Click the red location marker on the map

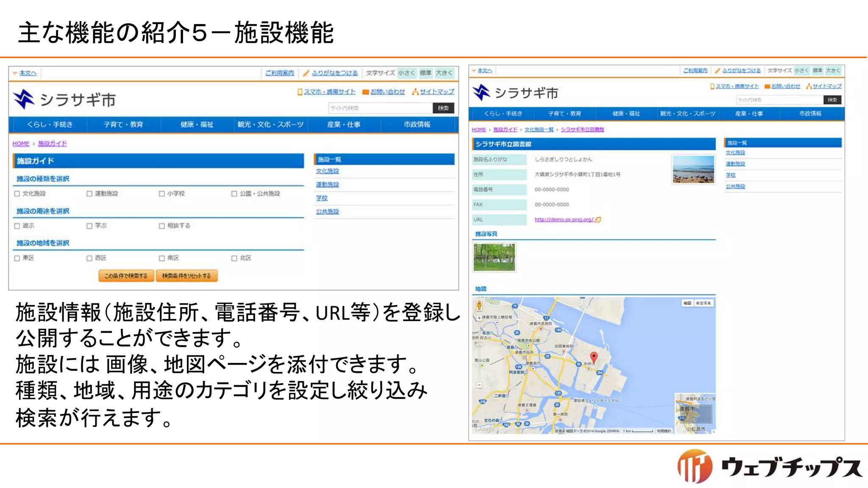[594, 358]
